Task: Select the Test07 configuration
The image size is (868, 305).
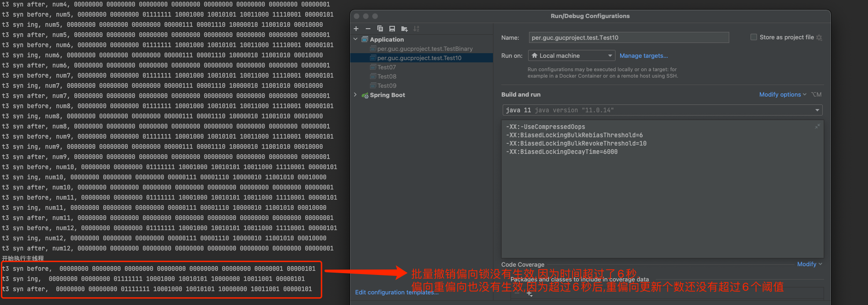Action: 387,67
